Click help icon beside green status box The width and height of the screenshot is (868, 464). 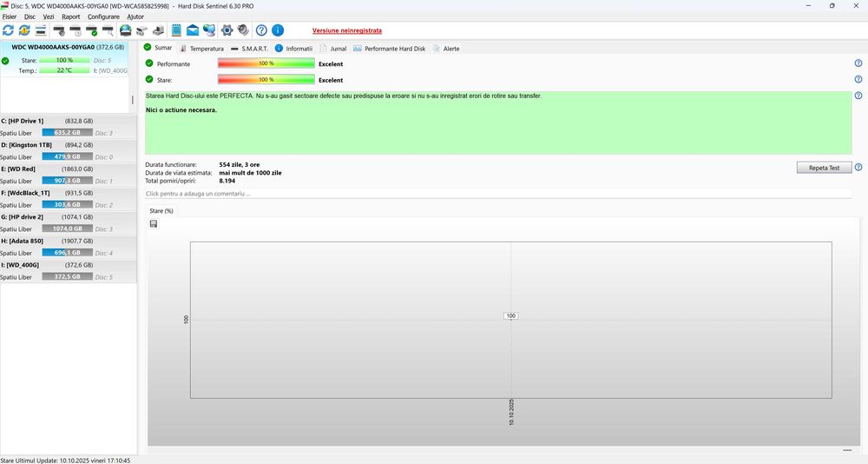click(858, 96)
